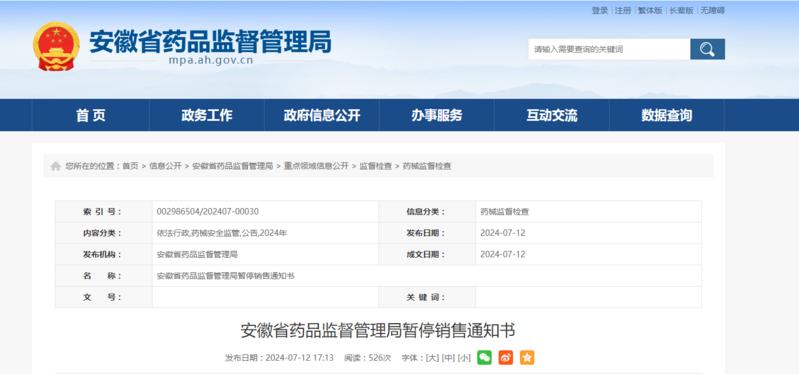Click the 登录 link at top
This screenshot has height=374, width=799.
600,10
